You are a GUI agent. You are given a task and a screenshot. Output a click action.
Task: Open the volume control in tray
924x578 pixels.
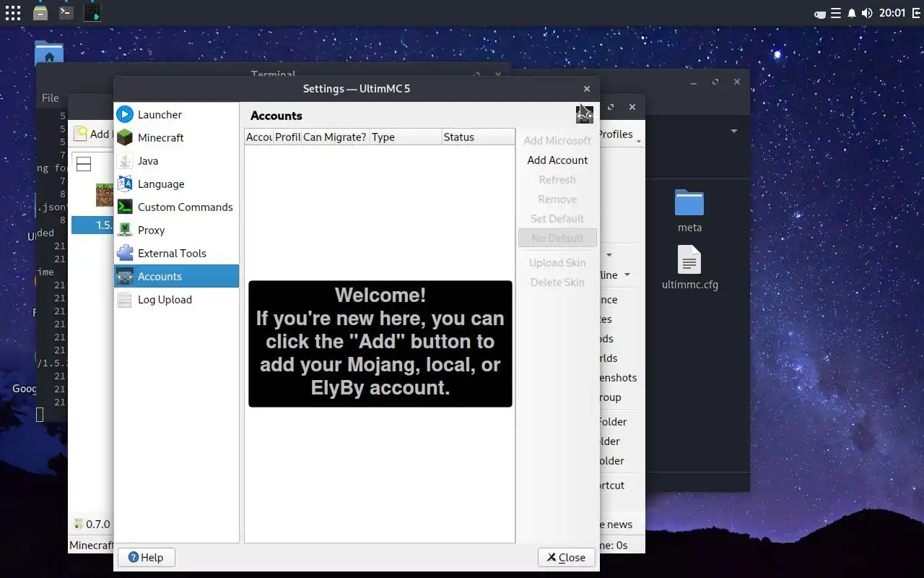click(867, 13)
